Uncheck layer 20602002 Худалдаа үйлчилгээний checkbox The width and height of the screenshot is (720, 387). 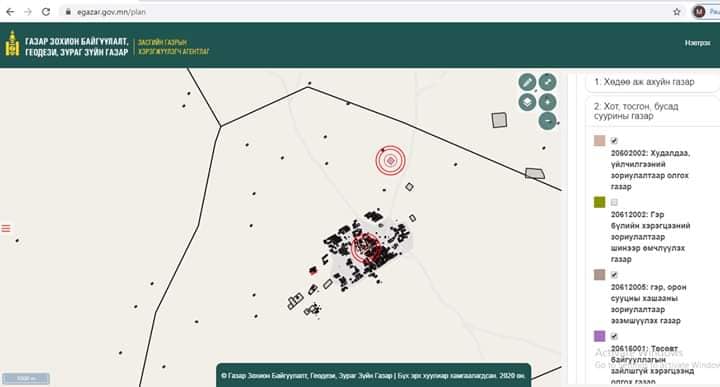click(614, 141)
